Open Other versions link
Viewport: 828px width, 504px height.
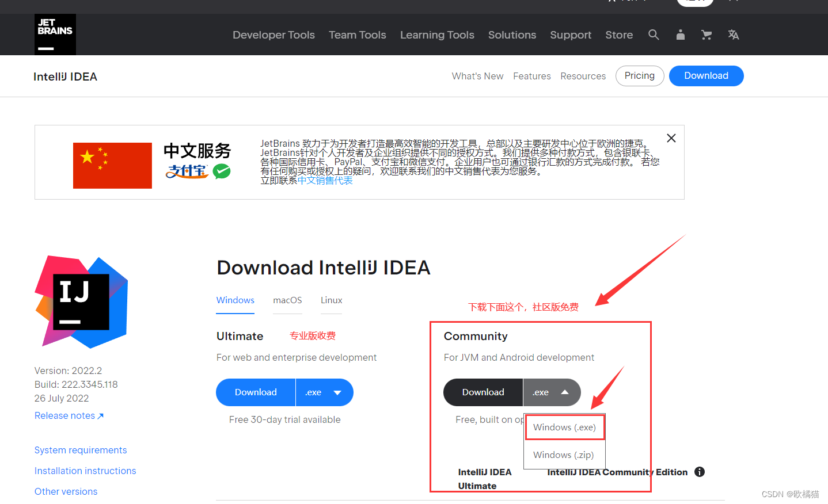pyautogui.click(x=66, y=491)
